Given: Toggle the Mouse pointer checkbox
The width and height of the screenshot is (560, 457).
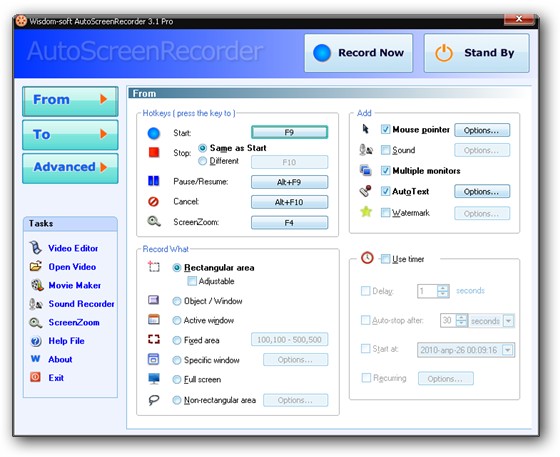Looking at the screenshot, I should click(385, 129).
